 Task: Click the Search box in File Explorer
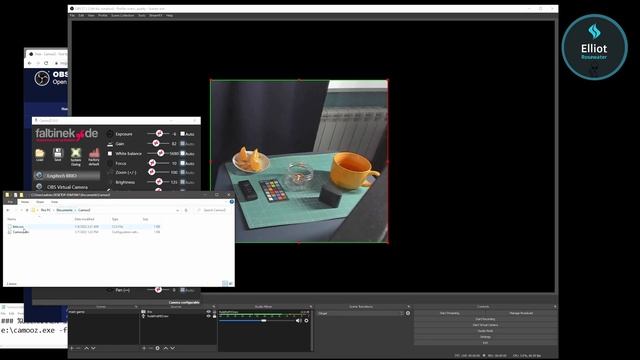[x=213, y=210]
